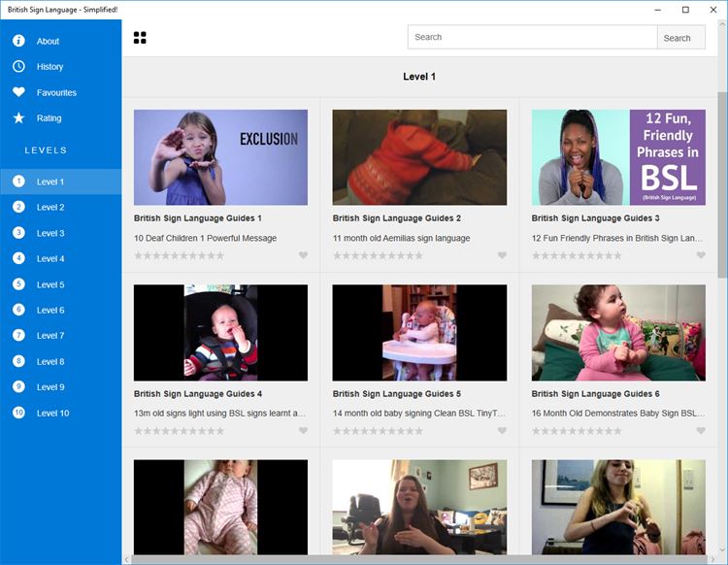Open the History clock icon

(18, 66)
